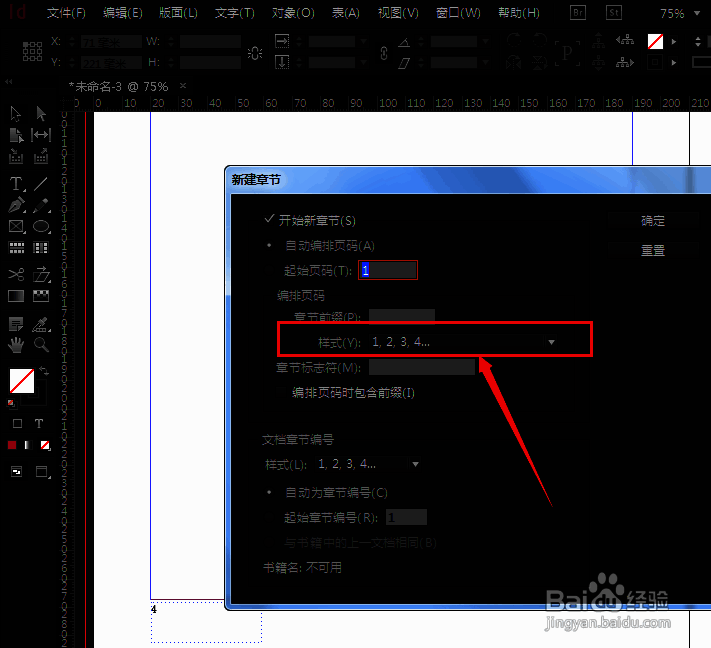Select the Zoom magnifier tool
Screen dimensions: 711x648
(41, 345)
